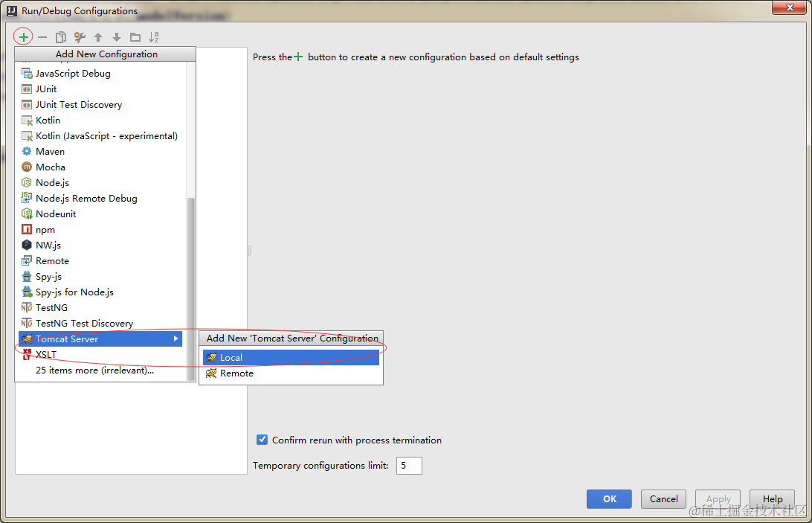Click the NW.js icon

coord(27,245)
